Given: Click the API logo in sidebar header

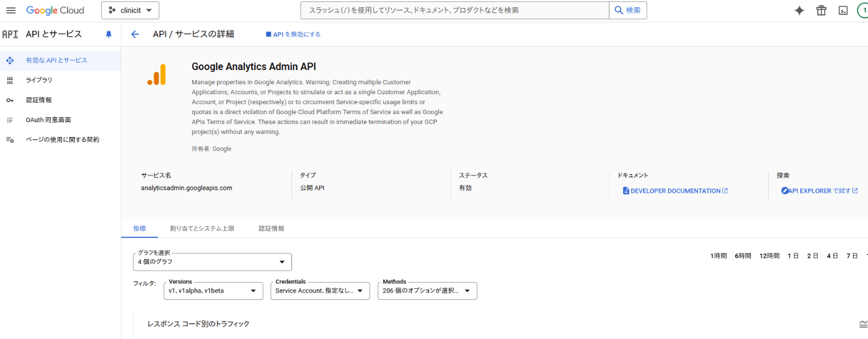Looking at the screenshot, I should 10,35.
